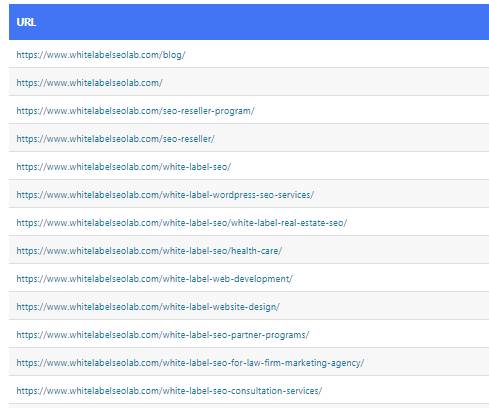Select the consultation-services row empty area
The width and height of the screenshot is (489, 408).
[x=405, y=390]
